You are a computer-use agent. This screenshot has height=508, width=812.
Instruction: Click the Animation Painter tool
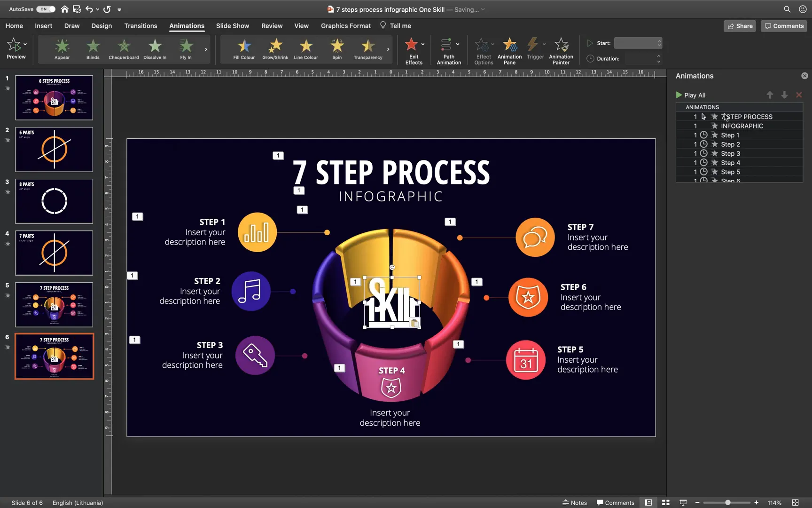coord(561,50)
